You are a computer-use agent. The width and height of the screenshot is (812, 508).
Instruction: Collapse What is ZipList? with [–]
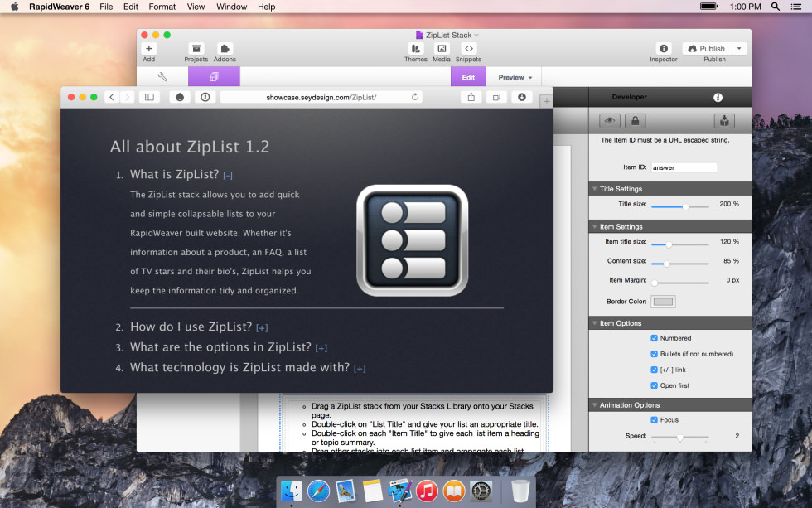pyautogui.click(x=228, y=176)
